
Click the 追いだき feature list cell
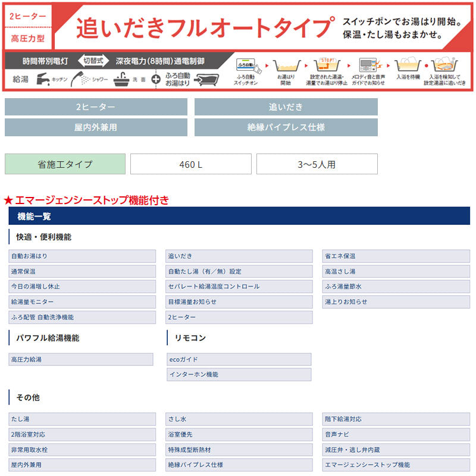(239, 256)
